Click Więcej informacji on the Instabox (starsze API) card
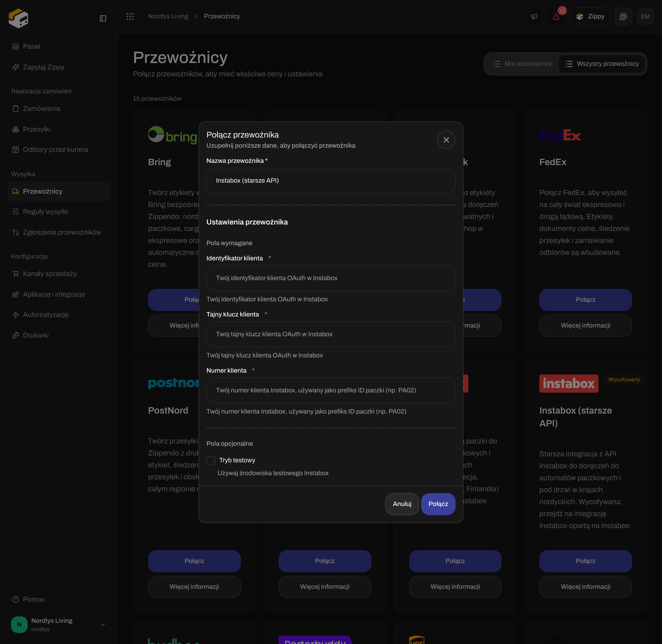 click(x=586, y=586)
